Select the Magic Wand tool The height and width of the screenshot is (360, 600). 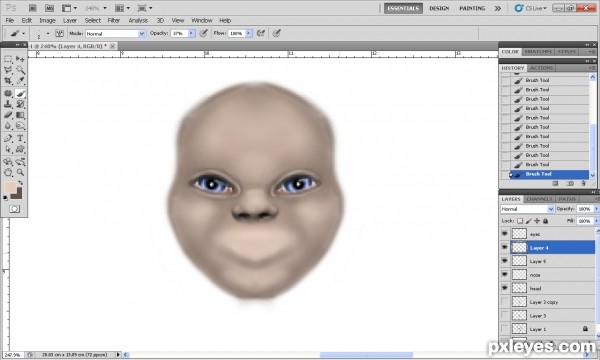pyautogui.click(x=20, y=70)
